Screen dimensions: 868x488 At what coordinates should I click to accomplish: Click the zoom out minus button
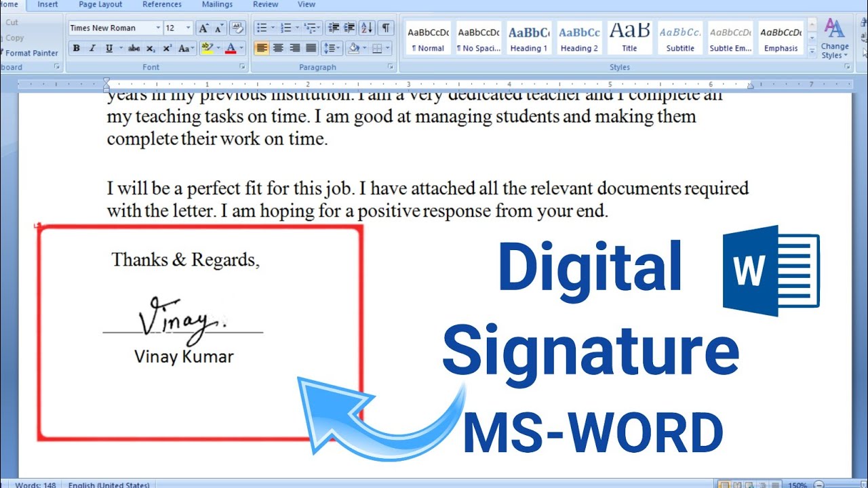coord(818,485)
